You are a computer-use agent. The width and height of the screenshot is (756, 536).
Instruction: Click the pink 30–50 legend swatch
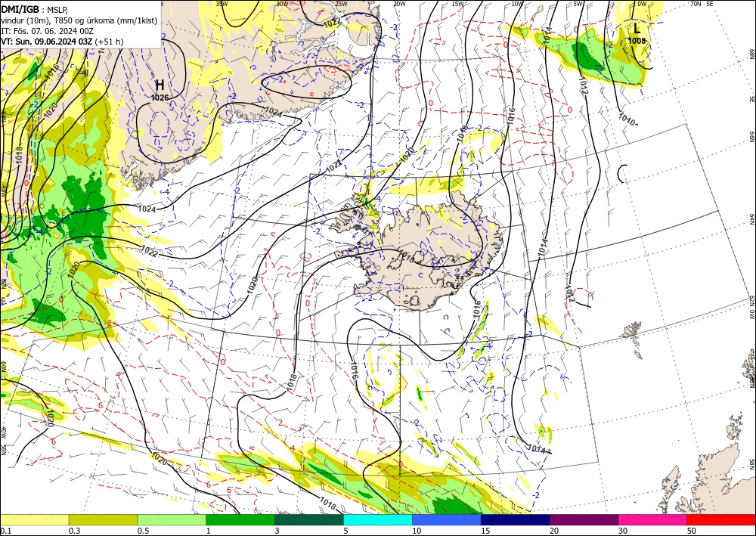[653, 519]
